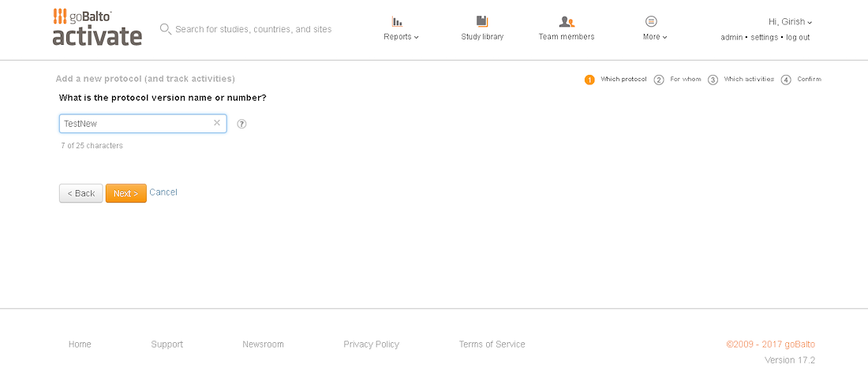Open the Study library icon
The width and height of the screenshot is (868, 391).
(x=482, y=21)
